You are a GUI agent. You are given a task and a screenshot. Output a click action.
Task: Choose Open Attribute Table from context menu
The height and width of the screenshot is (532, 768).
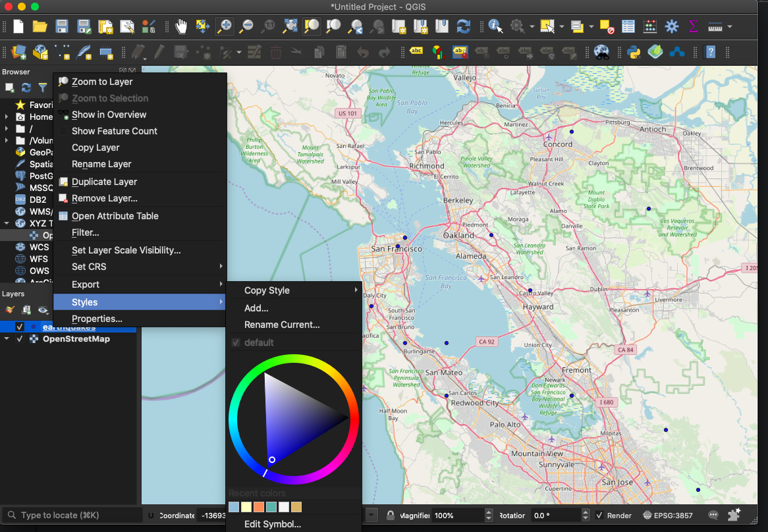pyautogui.click(x=115, y=216)
